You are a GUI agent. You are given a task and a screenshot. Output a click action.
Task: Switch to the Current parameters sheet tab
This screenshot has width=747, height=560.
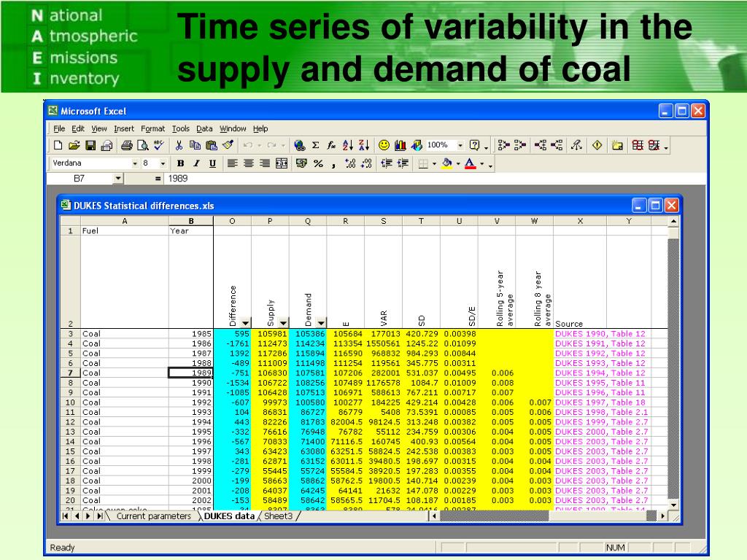(x=153, y=516)
